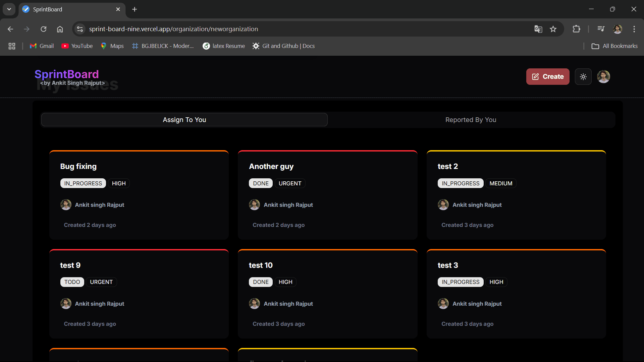Screen dimensions: 644x362
Task: Switch to the Reported By You tab
Action: [471, 120]
